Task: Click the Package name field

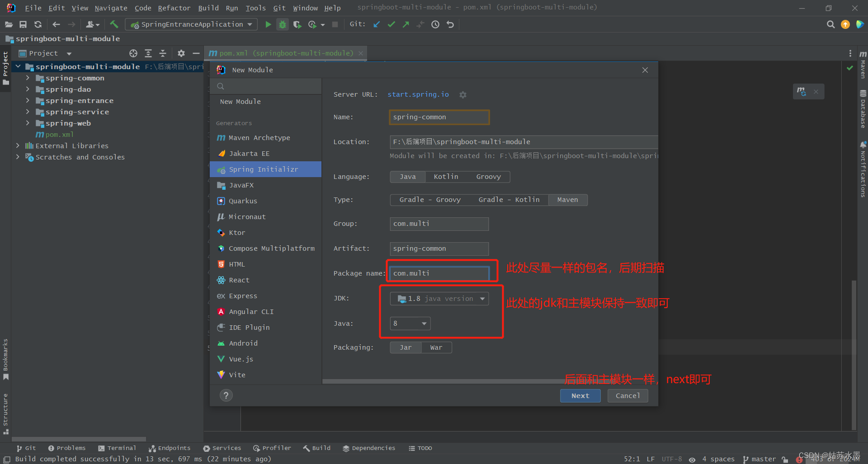Action: [x=439, y=273]
